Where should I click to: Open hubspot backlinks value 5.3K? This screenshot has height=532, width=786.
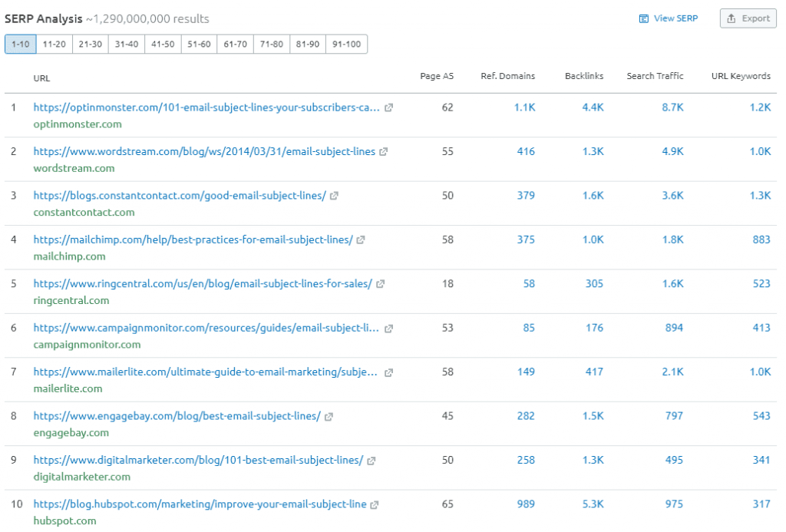pyautogui.click(x=593, y=504)
